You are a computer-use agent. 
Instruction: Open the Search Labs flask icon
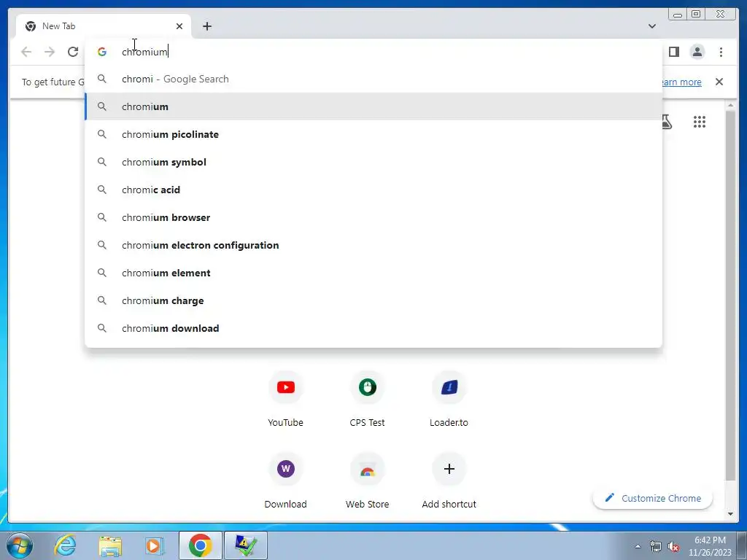point(667,122)
